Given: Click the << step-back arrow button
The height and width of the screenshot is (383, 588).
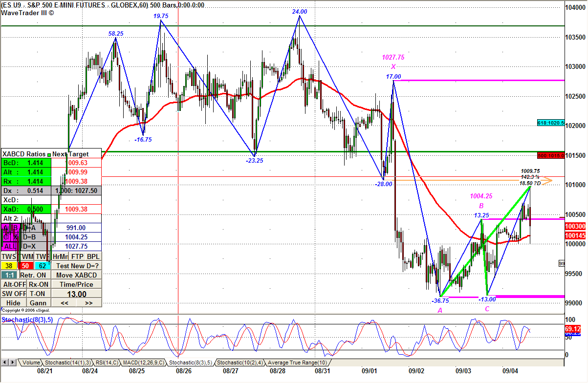Looking at the screenshot, I should point(65,303).
